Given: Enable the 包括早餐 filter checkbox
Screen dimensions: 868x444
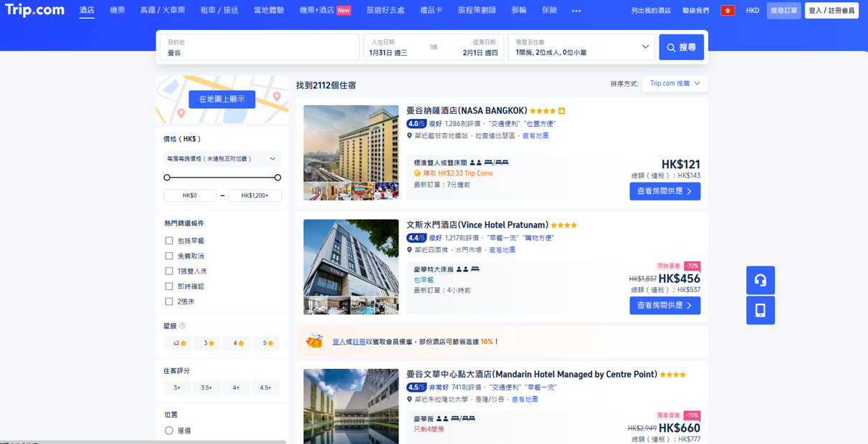Looking at the screenshot, I should click(x=169, y=241).
